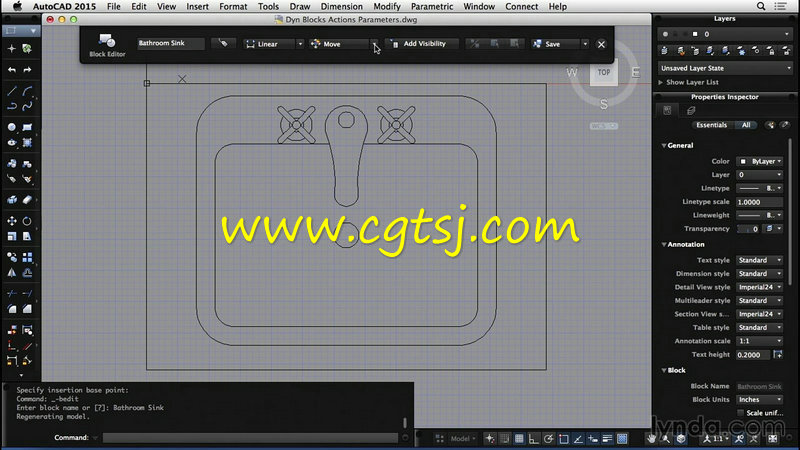Toggle Ortho mode in status bar
This screenshot has height=450, width=800.
click(x=533, y=438)
